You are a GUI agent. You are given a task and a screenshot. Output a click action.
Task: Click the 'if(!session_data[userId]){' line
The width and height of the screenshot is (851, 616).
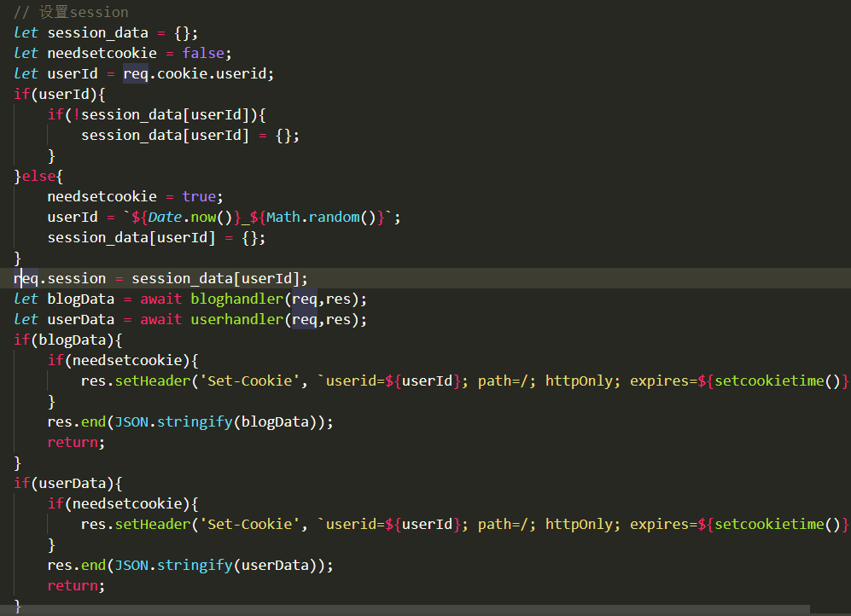(x=157, y=115)
